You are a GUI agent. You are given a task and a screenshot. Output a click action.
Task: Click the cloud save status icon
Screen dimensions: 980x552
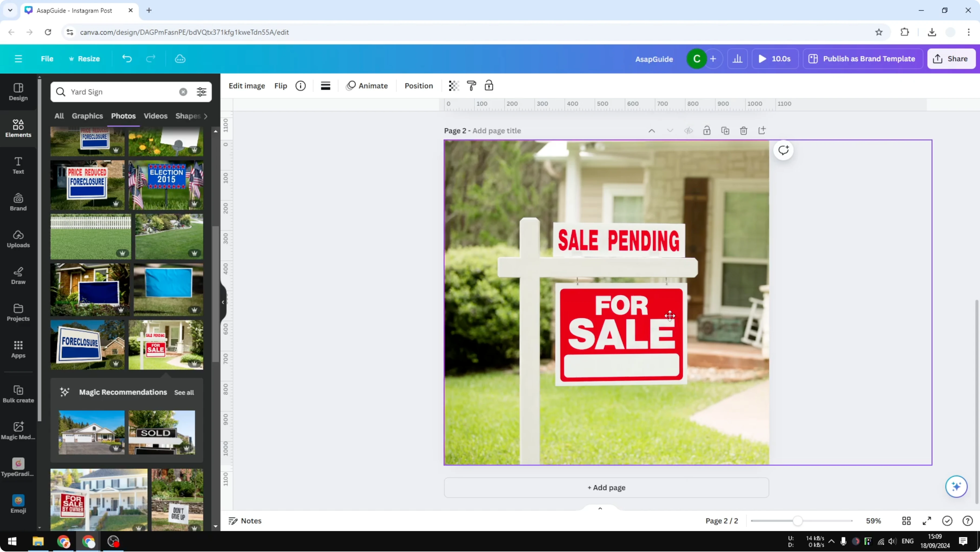pos(180,59)
